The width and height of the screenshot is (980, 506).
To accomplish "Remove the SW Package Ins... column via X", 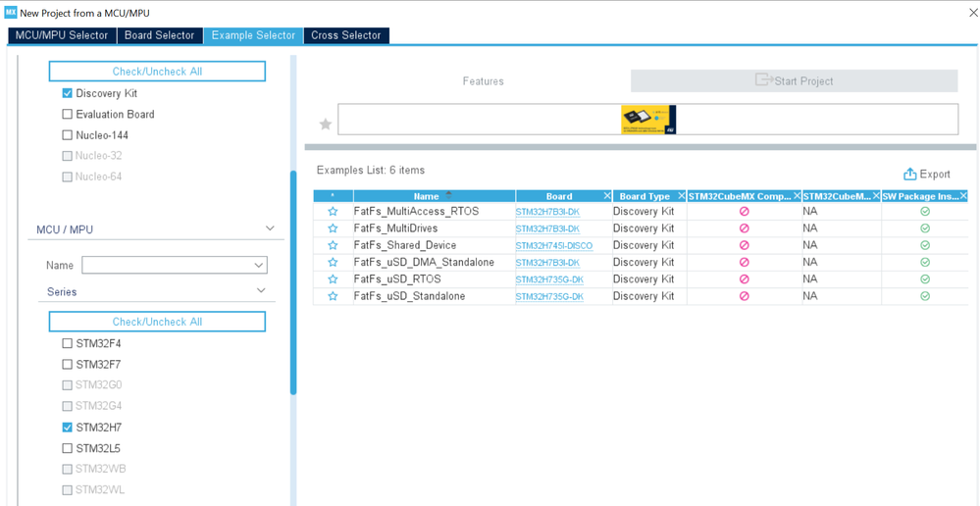I will (963, 196).
